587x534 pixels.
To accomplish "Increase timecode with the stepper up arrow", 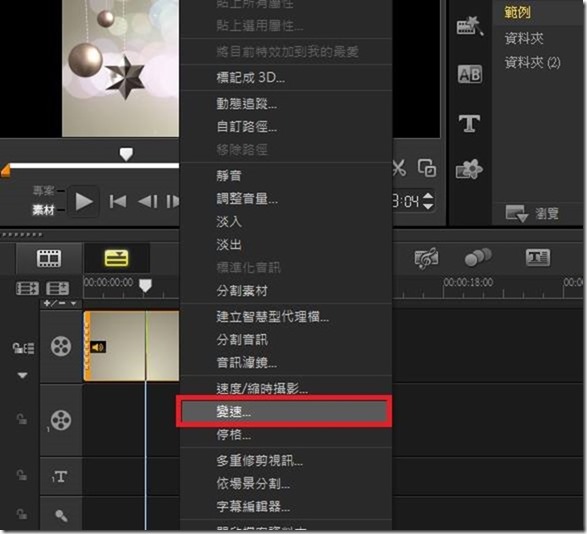I will click(428, 196).
